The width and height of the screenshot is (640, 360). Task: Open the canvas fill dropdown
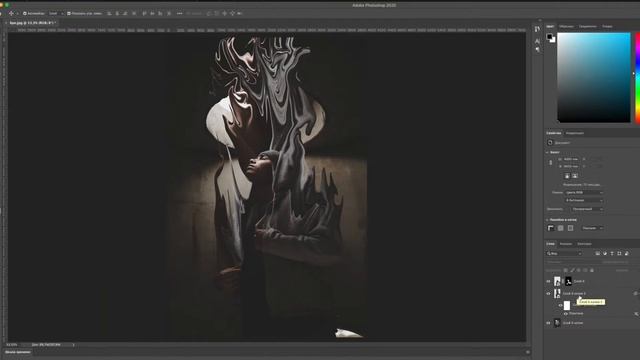point(587,209)
